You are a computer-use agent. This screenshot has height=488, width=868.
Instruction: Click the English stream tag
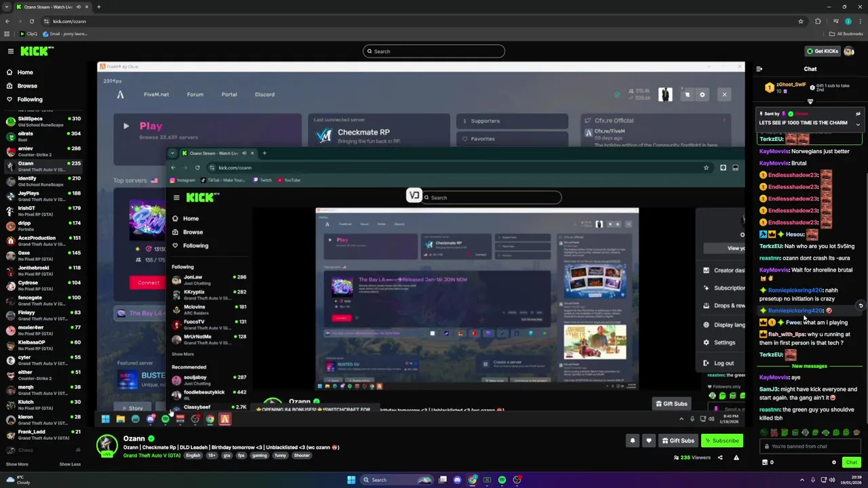click(x=193, y=455)
